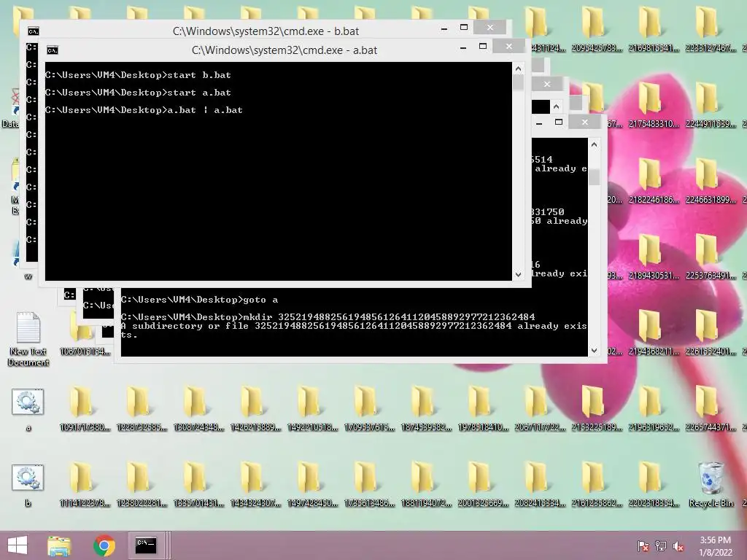Click up arrow of a.bat window scrollbar
747x560 pixels.
(519, 69)
